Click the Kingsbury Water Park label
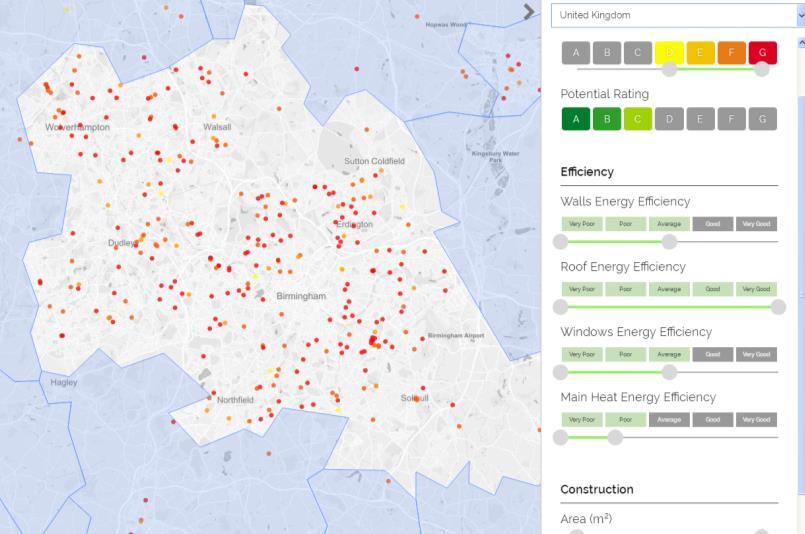Image resolution: width=805 pixels, height=534 pixels. tap(495, 157)
